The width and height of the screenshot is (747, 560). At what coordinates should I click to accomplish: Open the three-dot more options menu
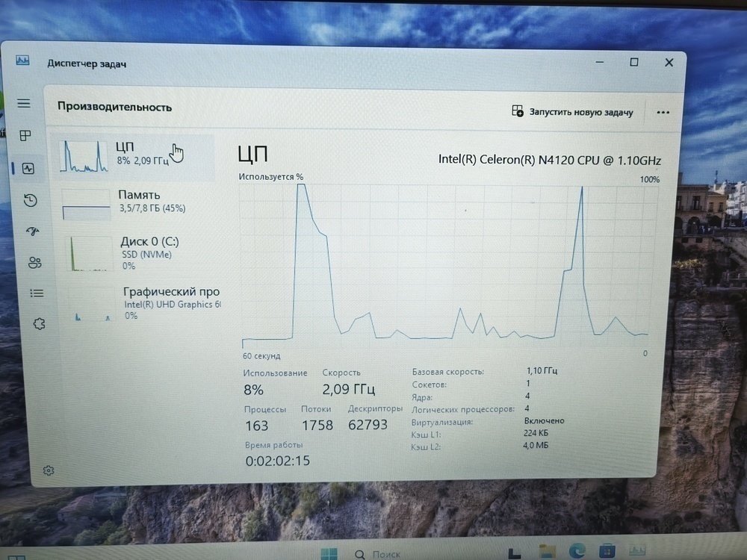point(663,113)
